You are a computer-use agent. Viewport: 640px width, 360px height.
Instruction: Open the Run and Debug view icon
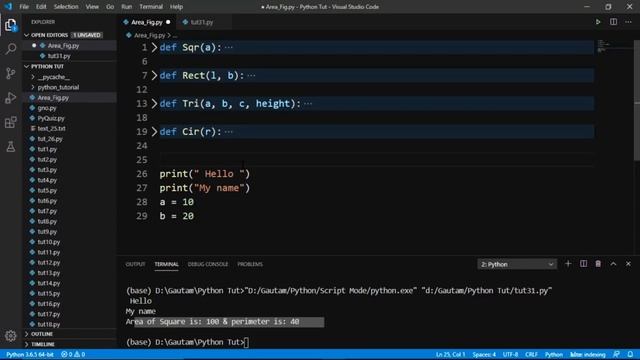coord(11,98)
